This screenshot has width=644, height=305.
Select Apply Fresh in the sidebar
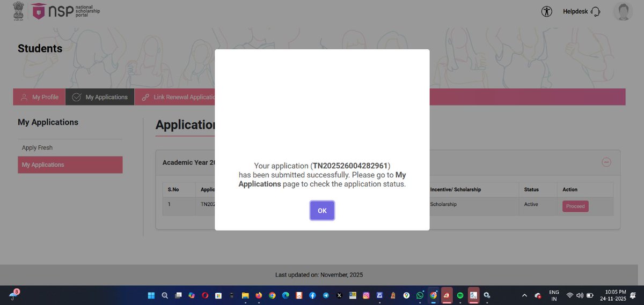pos(38,148)
